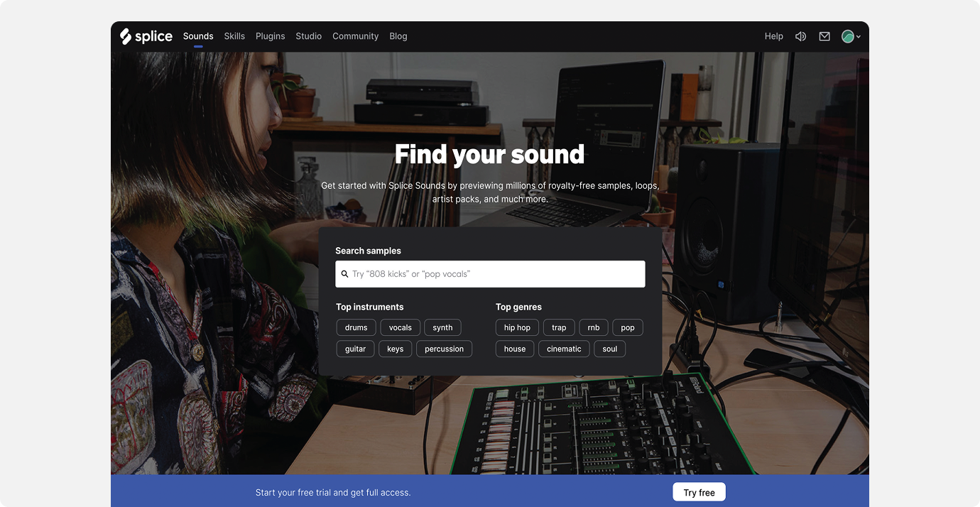
Task: Select the percussion instrument tag
Action: point(444,349)
